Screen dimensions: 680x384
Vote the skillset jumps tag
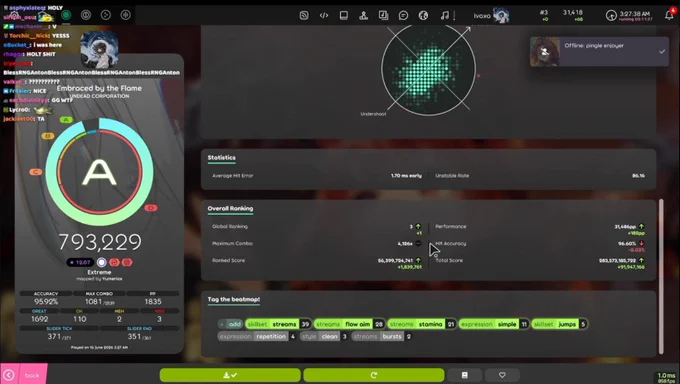click(x=559, y=324)
